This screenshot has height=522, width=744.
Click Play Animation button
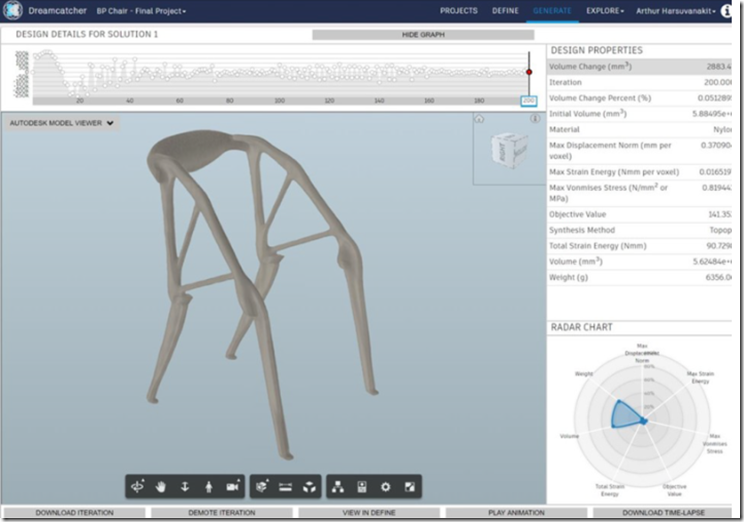tap(516, 513)
